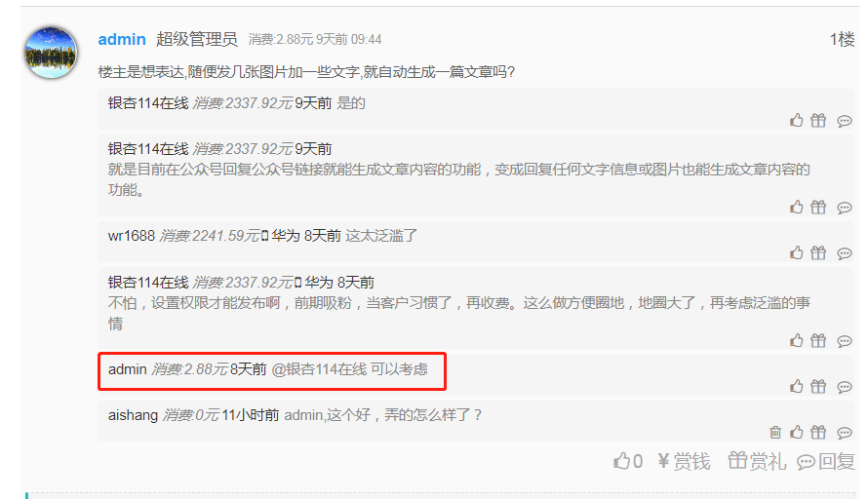The image size is (868, 499).
Task: Reply bubble on admin's 可以考虑 comment
Action: [845, 387]
